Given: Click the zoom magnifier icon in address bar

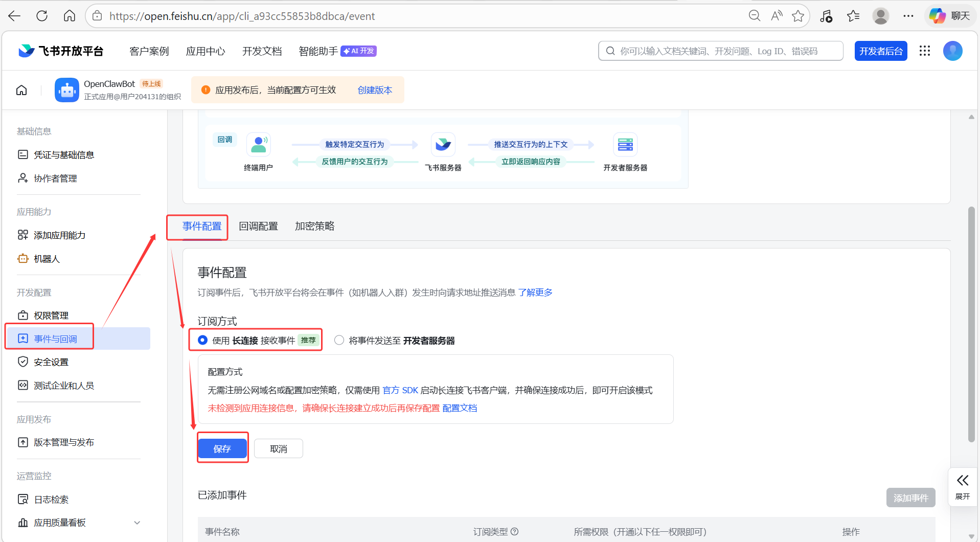Looking at the screenshot, I should 755,16.
